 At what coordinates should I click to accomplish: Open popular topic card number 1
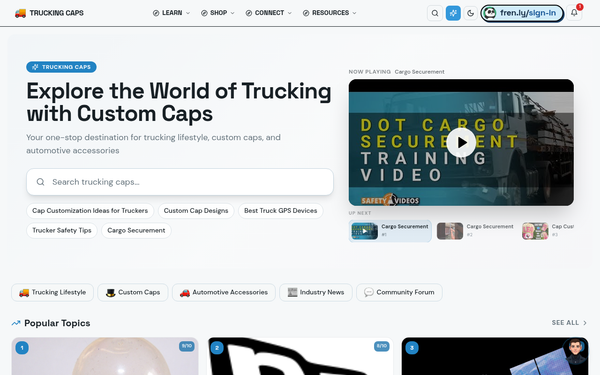click(105, 356)
